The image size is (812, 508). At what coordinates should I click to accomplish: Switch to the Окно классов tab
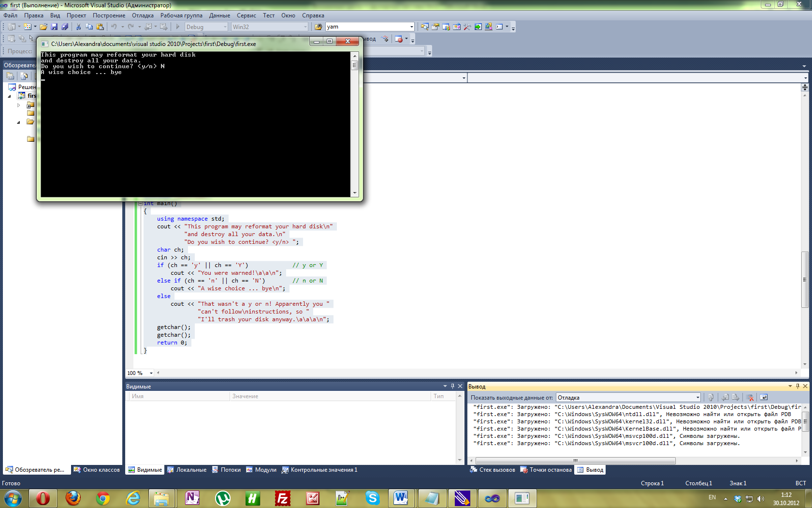tap(97, 470)
